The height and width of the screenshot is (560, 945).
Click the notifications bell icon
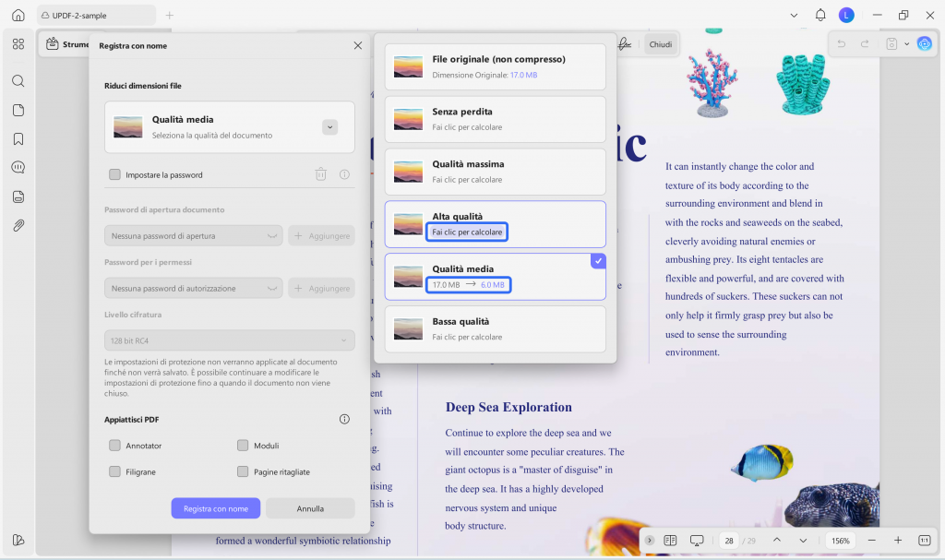coord(820,15)
